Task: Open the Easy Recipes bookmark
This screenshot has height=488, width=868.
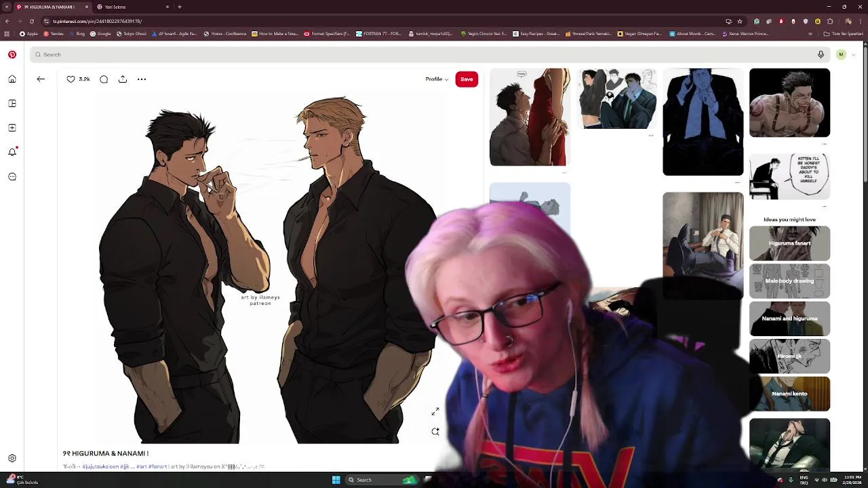Action: (x=536, y=34)
